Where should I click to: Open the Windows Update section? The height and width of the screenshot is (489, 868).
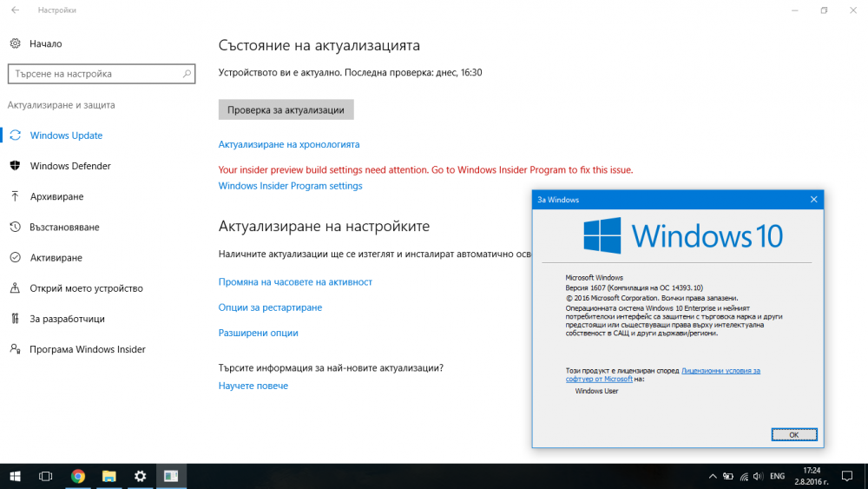pyautogui.click(x=66, y=135)
